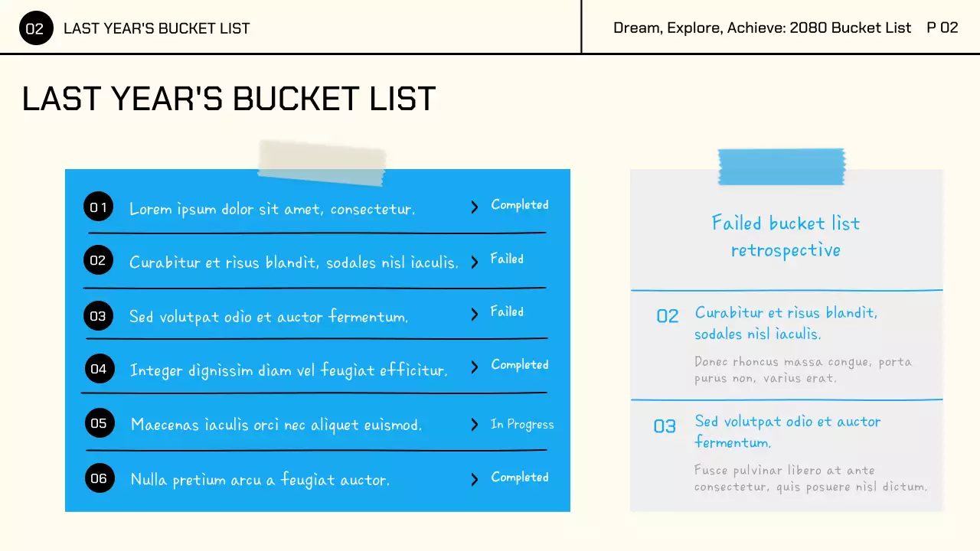Image resolution: width=980 pixels, height=551 pixels.
Task: Select 'Dream, Explore, Achieve: 2080 Bucket List' title
Action: (x=762, y=28)
